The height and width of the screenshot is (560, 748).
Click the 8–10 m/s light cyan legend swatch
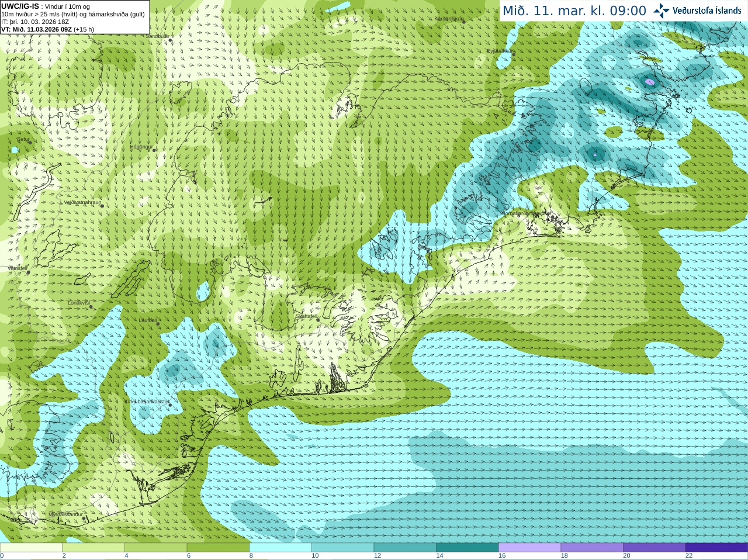coord(280,548)
